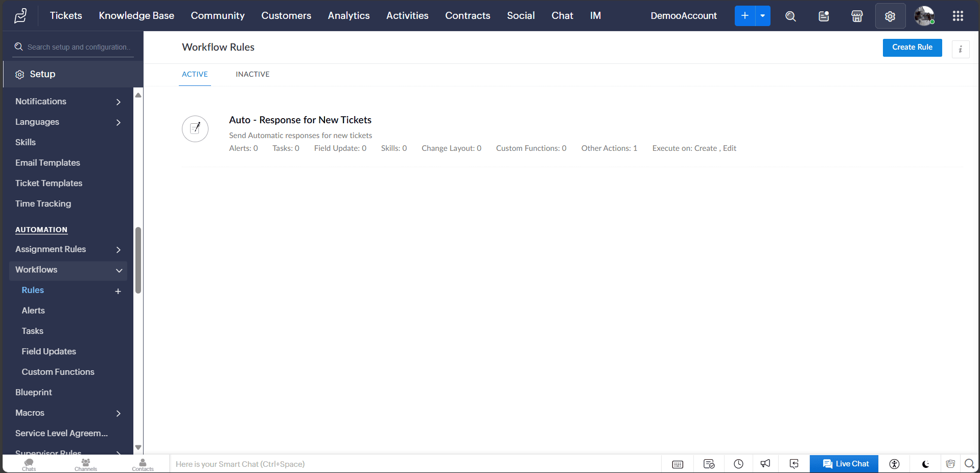Open the Knowledge Base menu
The height and width of the screenshot is (473, 980).
pyautogui.click(x=136, y=16)
